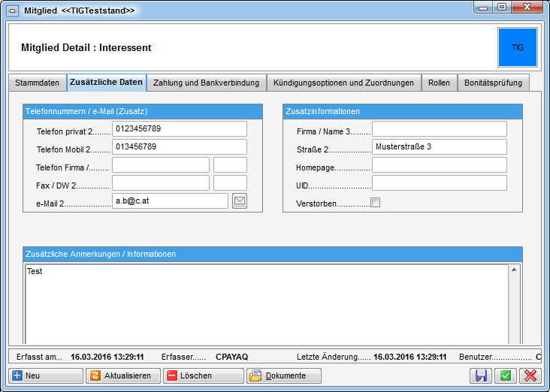Click the e-Mail 2 input field

pos(170,201)
